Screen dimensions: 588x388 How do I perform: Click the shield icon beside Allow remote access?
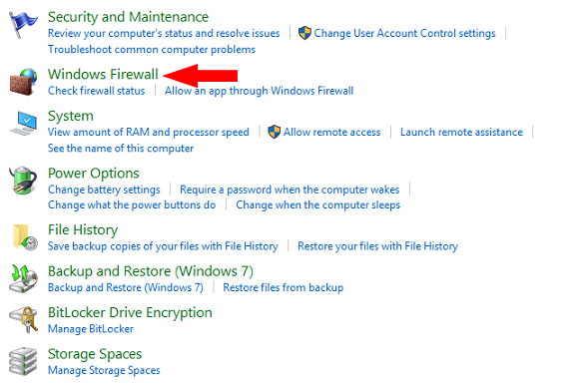click(275, 132)
